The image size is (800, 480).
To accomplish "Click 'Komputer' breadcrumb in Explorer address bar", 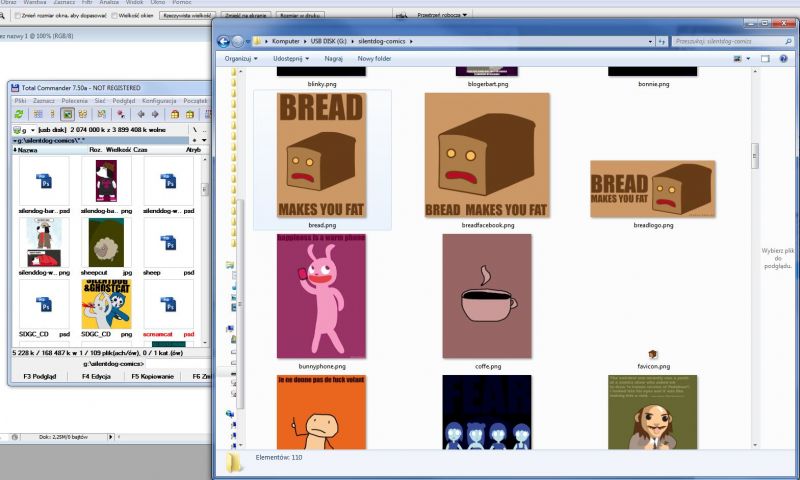I will coord(285,41).
